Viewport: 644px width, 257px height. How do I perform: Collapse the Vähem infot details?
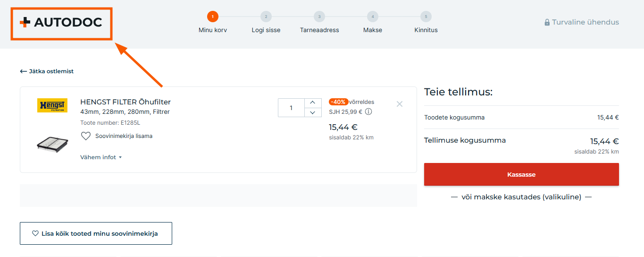coord(101,157)
